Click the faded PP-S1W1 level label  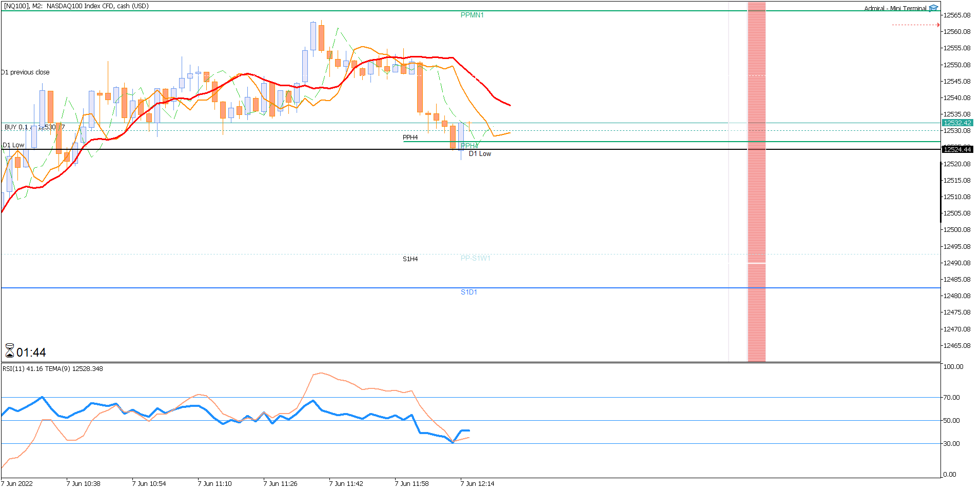[476, 258]
